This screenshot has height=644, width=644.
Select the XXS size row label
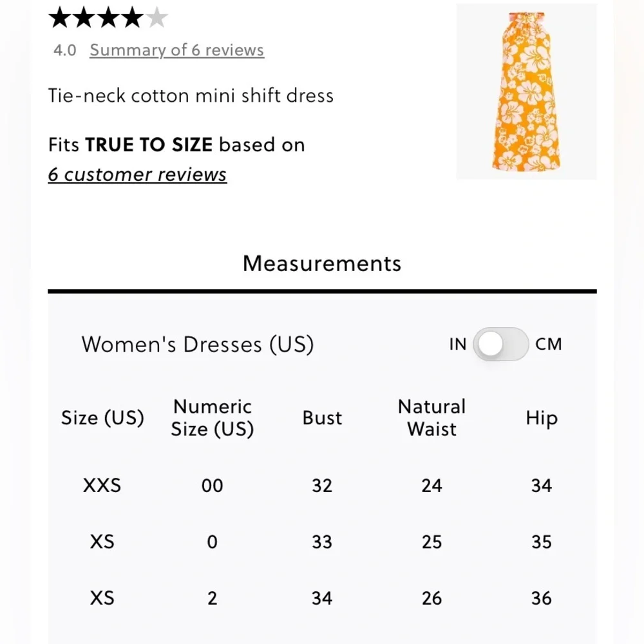102,486
